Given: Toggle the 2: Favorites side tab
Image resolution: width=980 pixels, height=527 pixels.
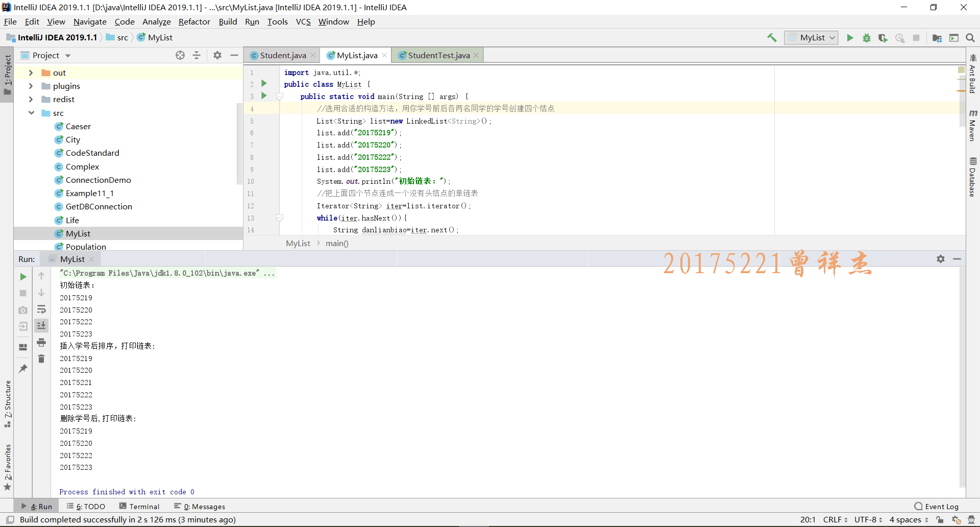Looking at the screenshot, I should coord(7,467).
